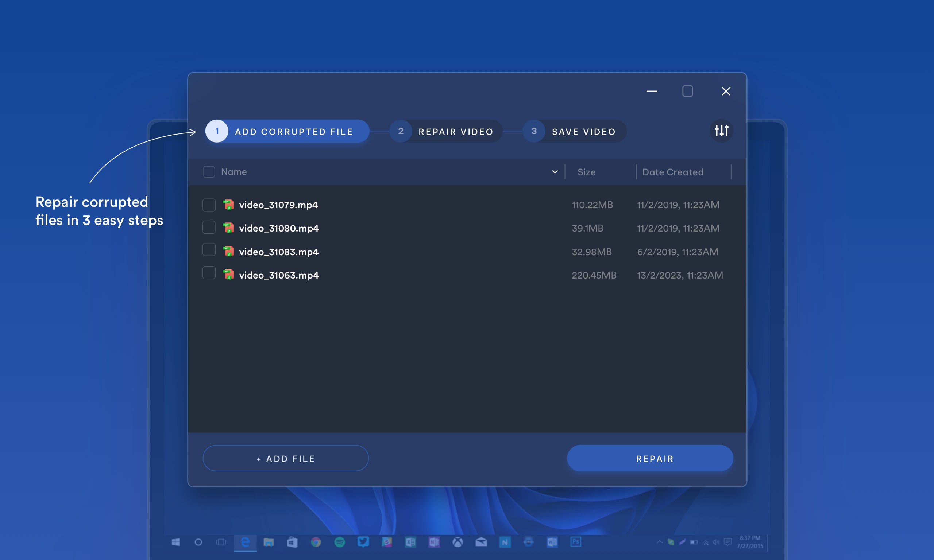This screenshot has width=934, height=560.
Task: Sort by the Date Created column header
Action: [x=673, y=172]
